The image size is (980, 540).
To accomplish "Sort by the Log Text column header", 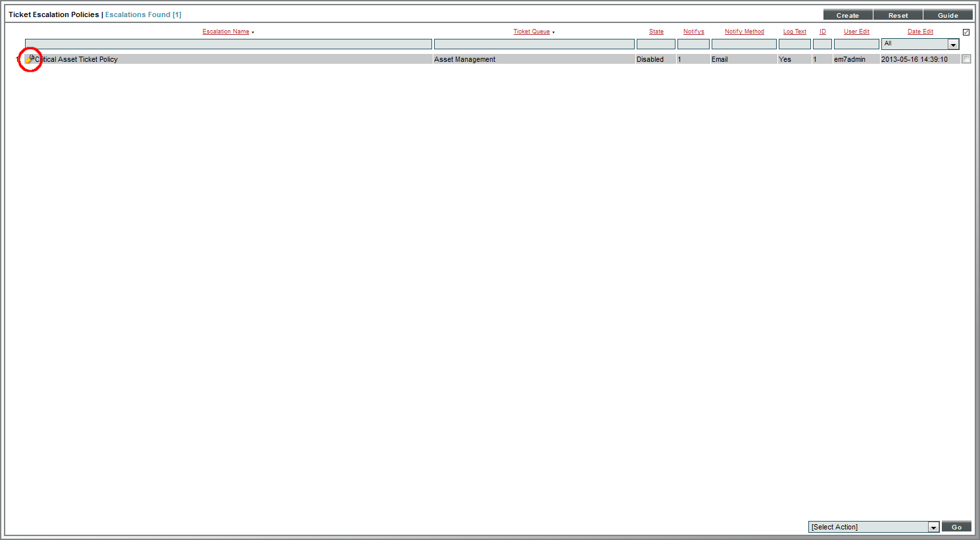I will [x=795, y=32].
